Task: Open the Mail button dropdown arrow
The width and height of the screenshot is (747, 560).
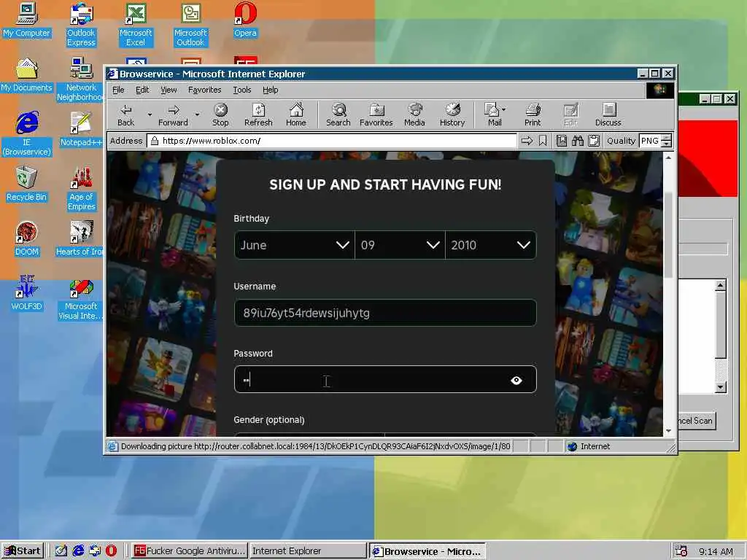Action: [504, 109]
